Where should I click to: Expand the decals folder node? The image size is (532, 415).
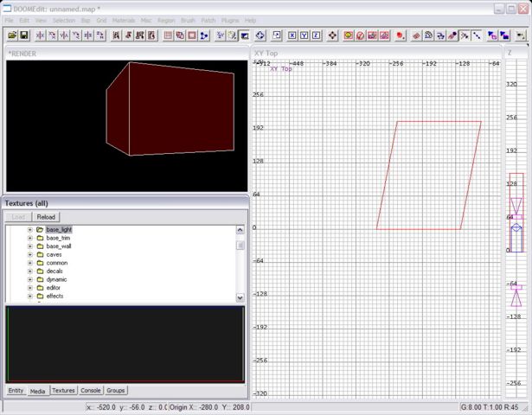tap(30, 271)
